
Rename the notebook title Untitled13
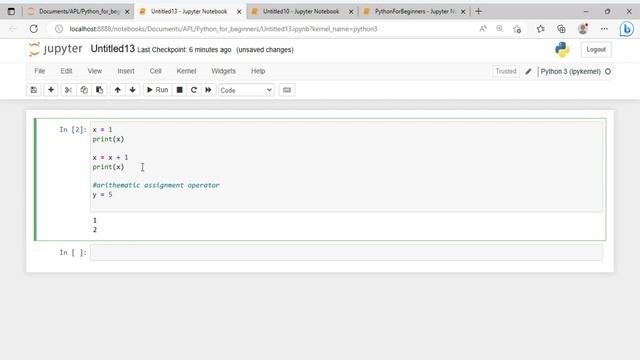[x=113, y=49]
